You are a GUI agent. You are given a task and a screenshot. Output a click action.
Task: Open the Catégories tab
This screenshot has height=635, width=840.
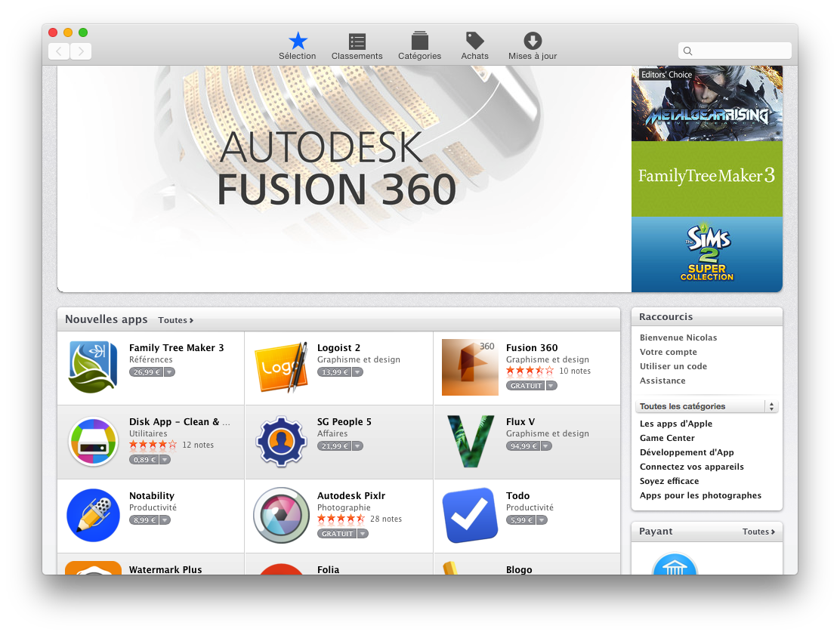coord(419,46)
